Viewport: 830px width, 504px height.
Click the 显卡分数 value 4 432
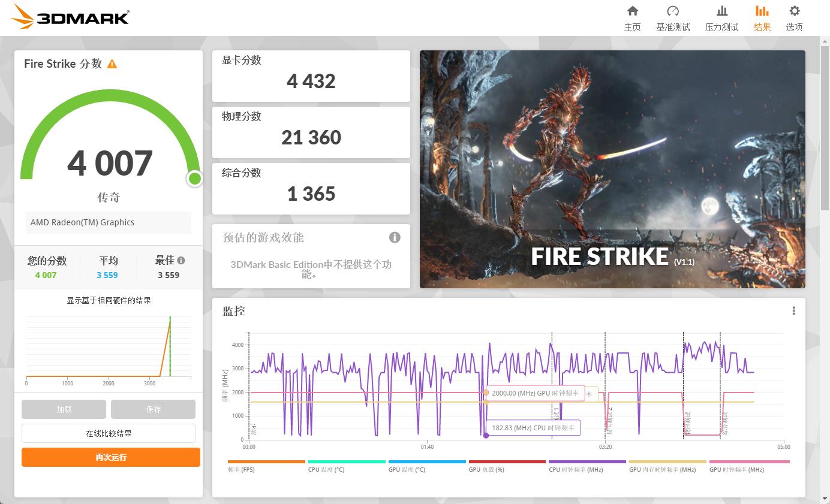[311, 82]
